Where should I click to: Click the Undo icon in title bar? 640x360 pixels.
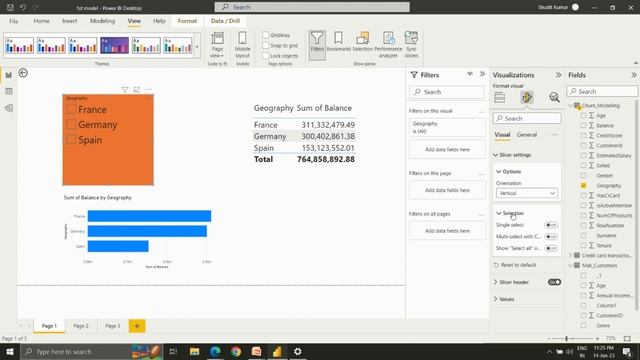pos(23,7)
